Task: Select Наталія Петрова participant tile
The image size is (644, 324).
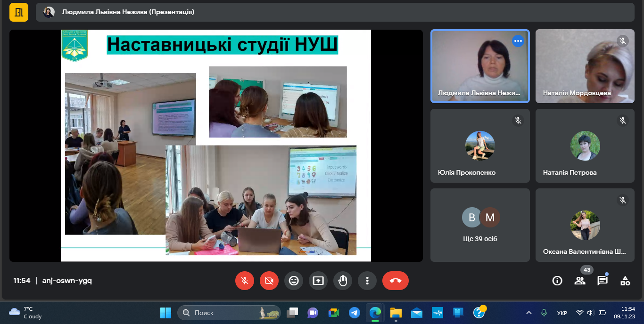Action: coord(585,146)
